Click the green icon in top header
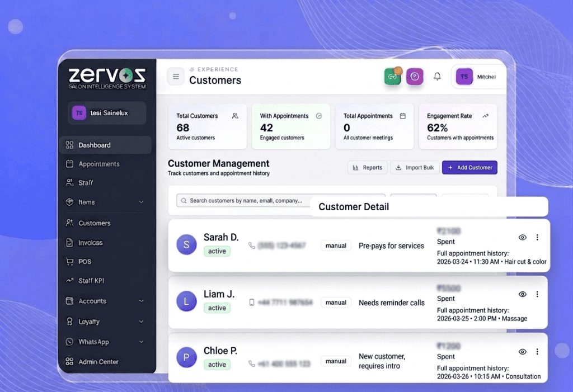 [393, 77]
